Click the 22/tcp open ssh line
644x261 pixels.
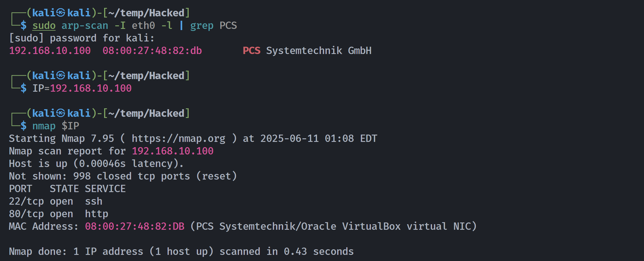pos(56,201)
